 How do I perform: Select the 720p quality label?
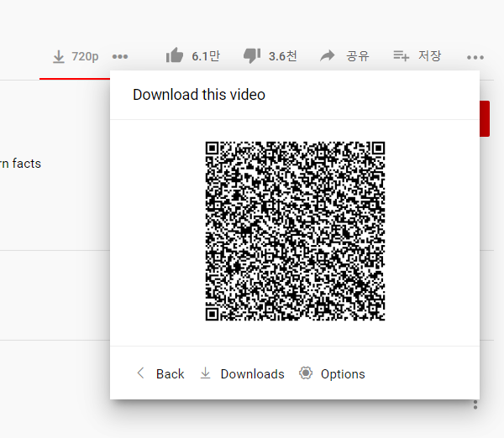[85, 57]
